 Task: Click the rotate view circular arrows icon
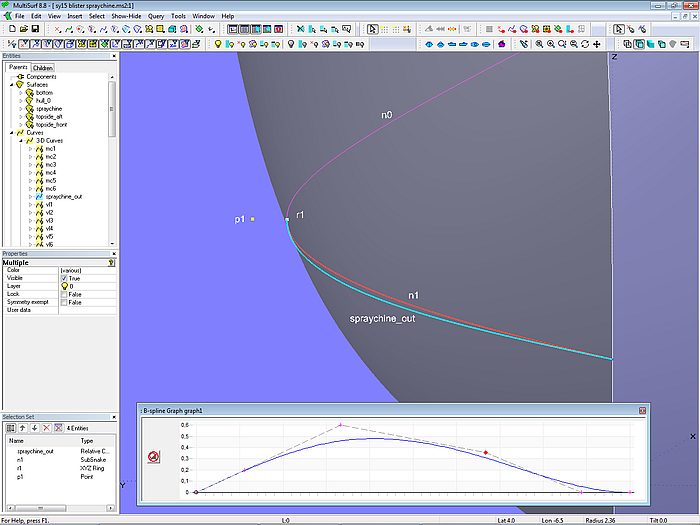pos(586,44)
